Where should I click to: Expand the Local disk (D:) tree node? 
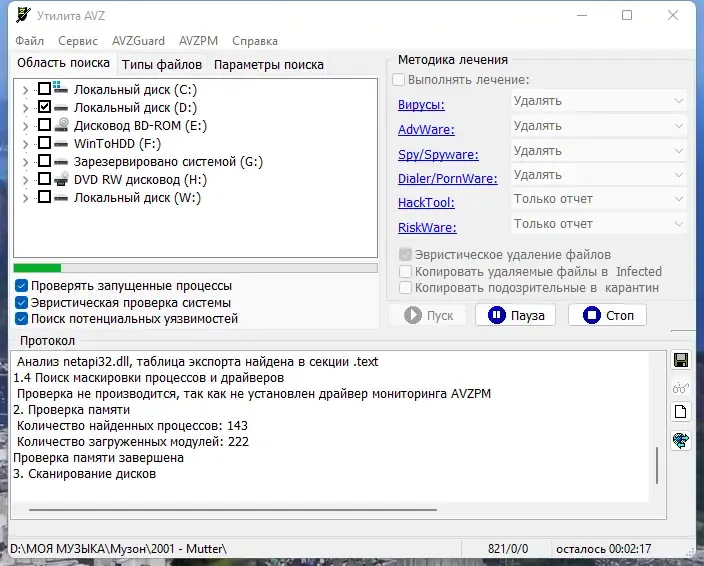26,108
